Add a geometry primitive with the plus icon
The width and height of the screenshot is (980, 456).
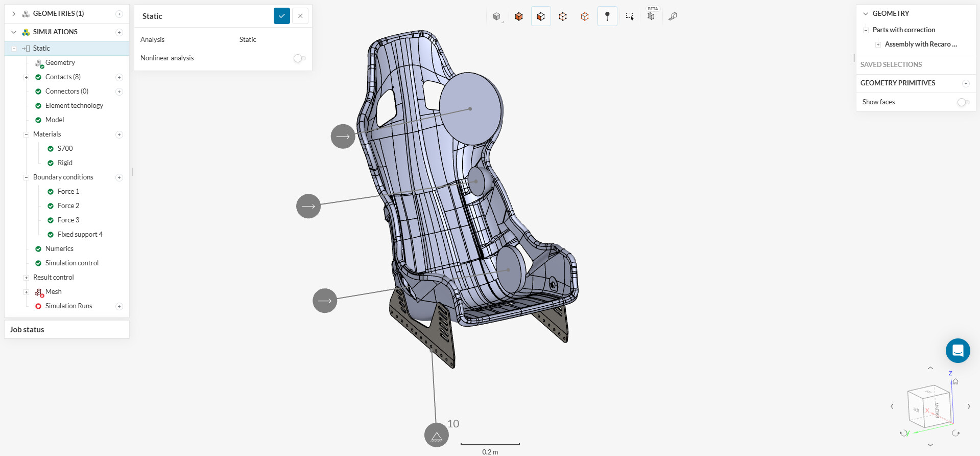[x=966, y=83]
